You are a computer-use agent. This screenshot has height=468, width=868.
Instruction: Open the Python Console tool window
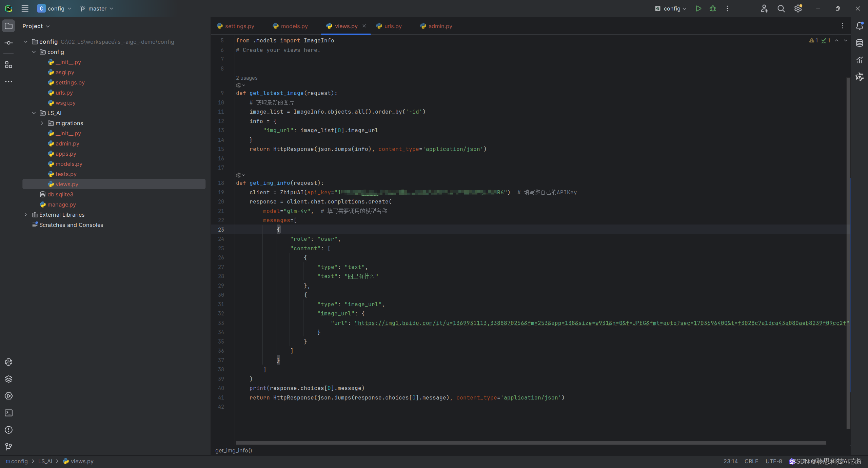8,362
